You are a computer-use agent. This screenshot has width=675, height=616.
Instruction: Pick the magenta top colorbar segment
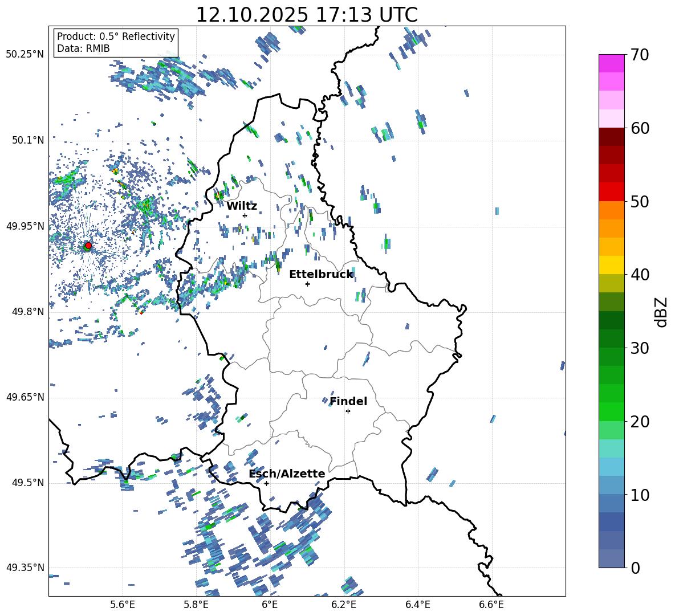click(x=611, y=63)
